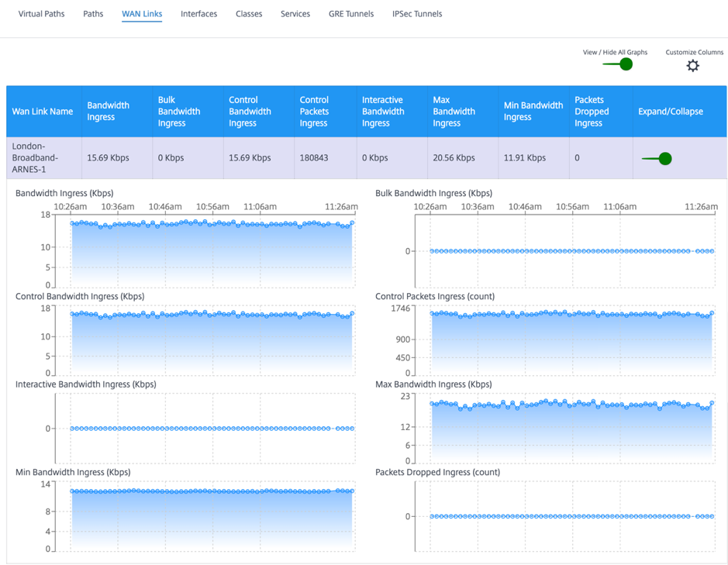Screen dimensions: 728x565
Task: Open the GRE Tunnels tab
Action: click(351, 14)
